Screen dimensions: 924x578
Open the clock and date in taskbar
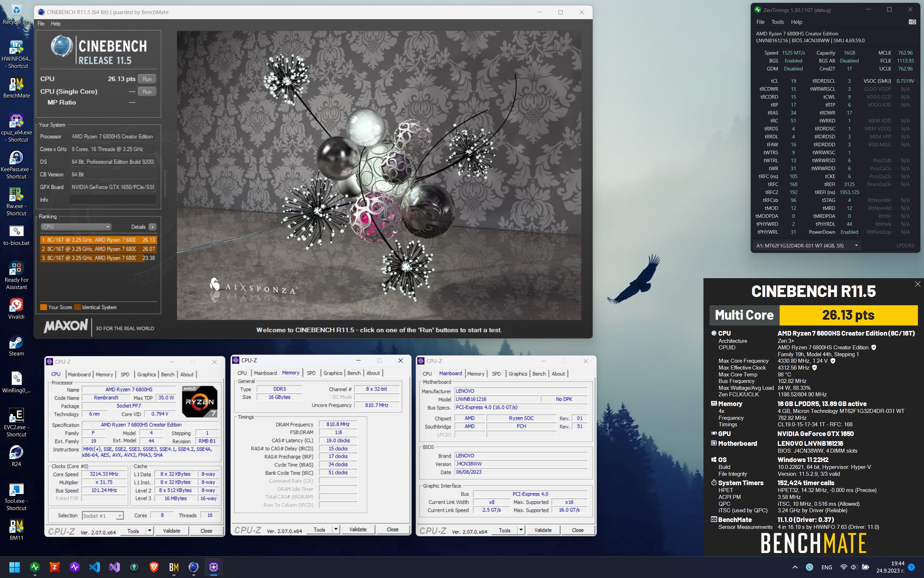coord(890,567)
